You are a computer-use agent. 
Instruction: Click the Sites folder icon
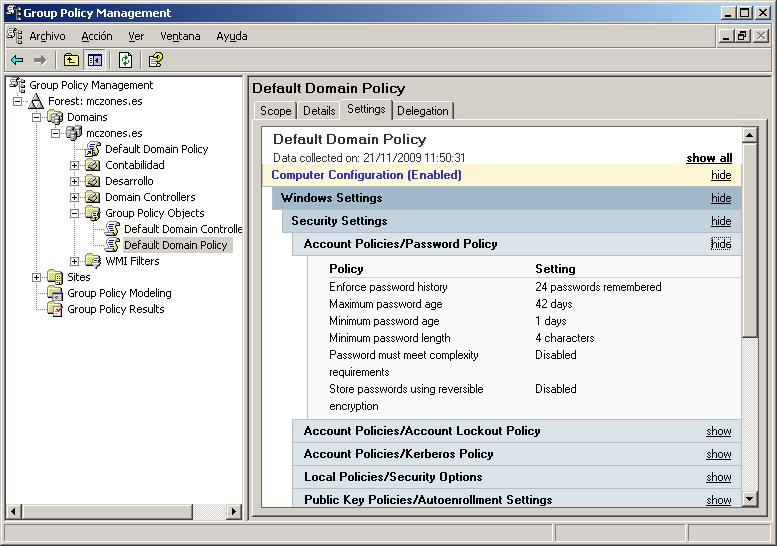coord(55,277)
